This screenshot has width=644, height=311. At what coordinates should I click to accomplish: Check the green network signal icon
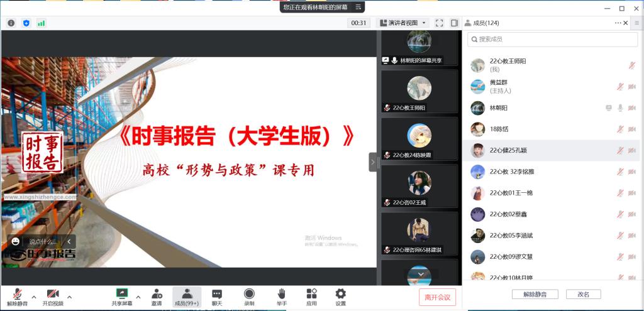click(42, 23)
